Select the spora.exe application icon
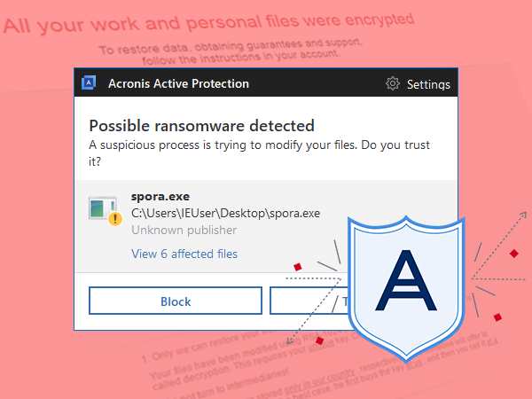The image size is (532, 399). [x=103, y=207]
